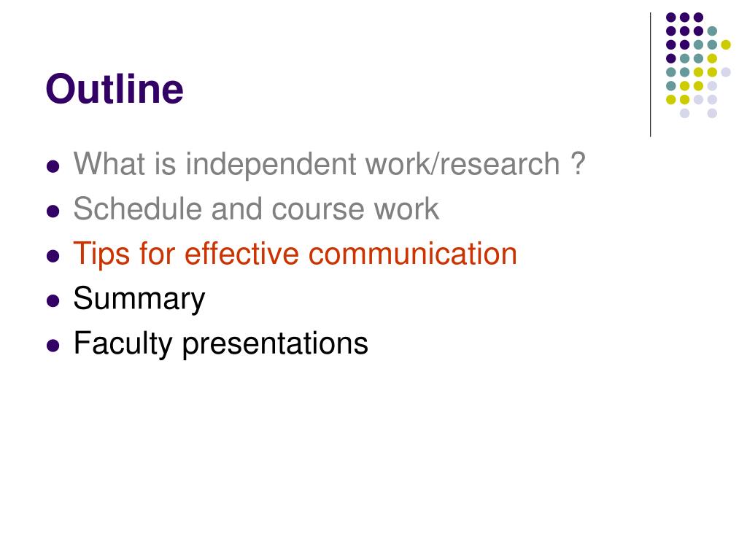Click the bullet dot beside Summary
Viewport: 747px width, 560px height.
pos(53,301)
